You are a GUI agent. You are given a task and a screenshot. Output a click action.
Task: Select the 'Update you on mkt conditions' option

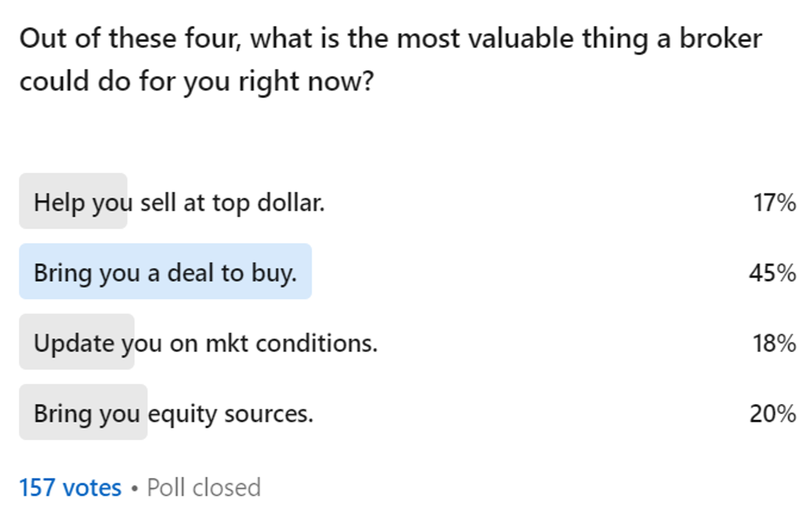[205, 343]
